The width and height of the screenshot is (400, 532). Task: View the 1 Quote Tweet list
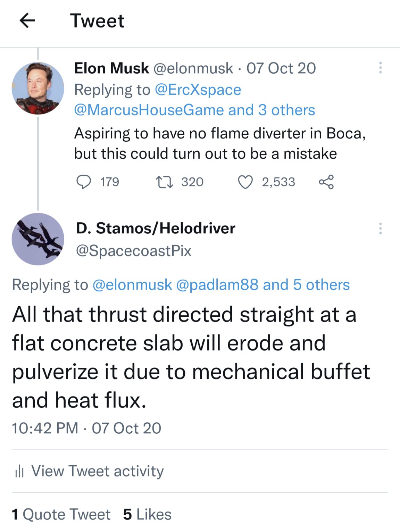pyautogui.click(x=61, y=514)
